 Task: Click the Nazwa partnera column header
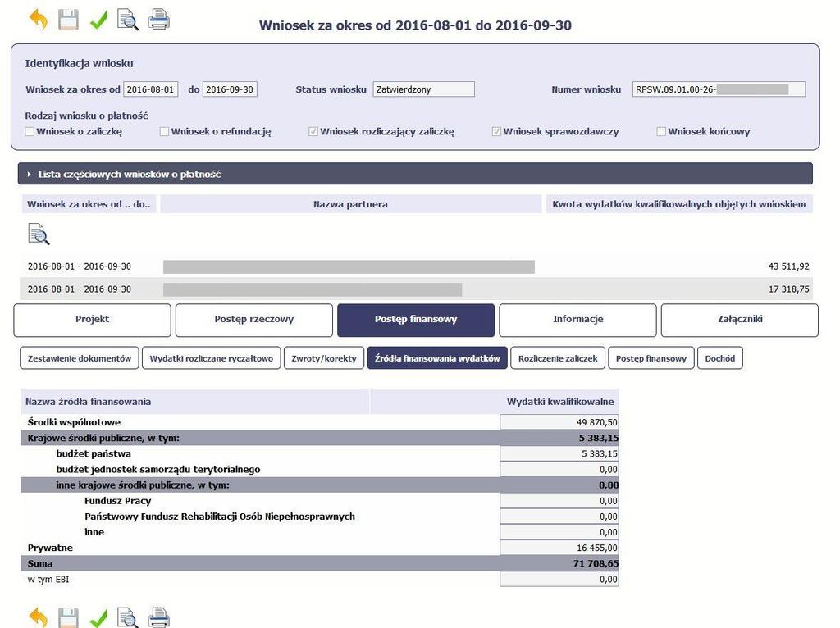coord(351,204)
